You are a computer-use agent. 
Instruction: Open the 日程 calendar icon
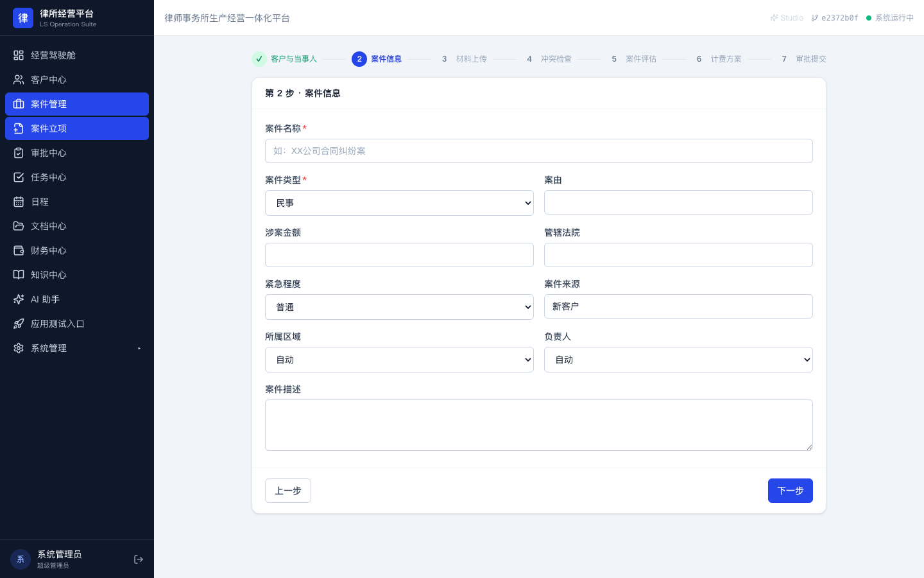point(19,202)
